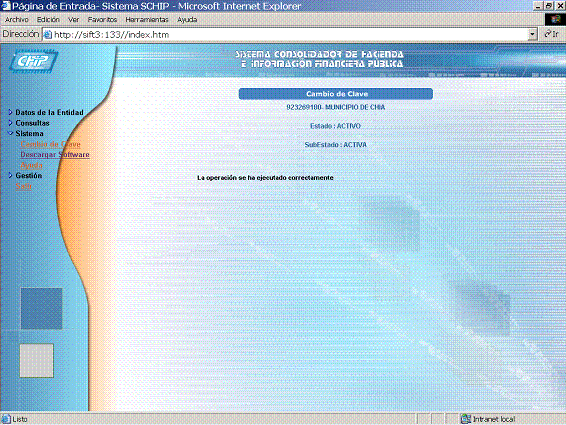Image resolution: width=566 pixels, height=425 pixels.
Task: Open the Favoritos menu
Action: click(103, 19)
